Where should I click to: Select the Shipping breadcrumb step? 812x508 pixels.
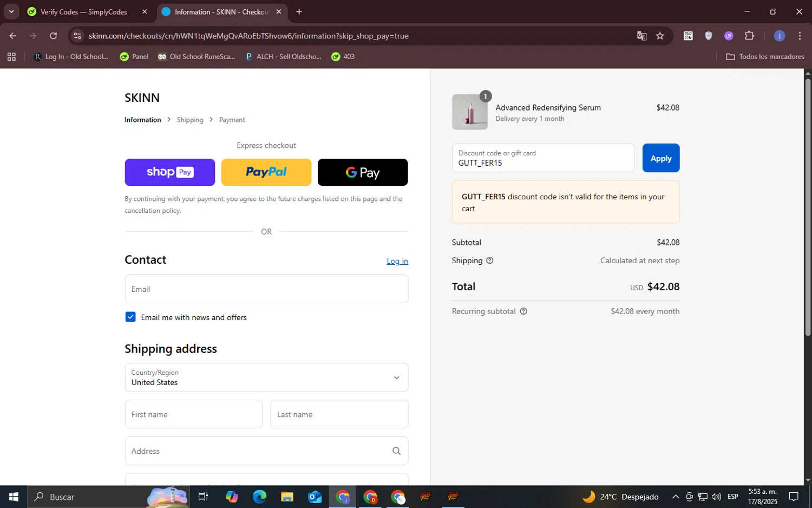(190, 120)
